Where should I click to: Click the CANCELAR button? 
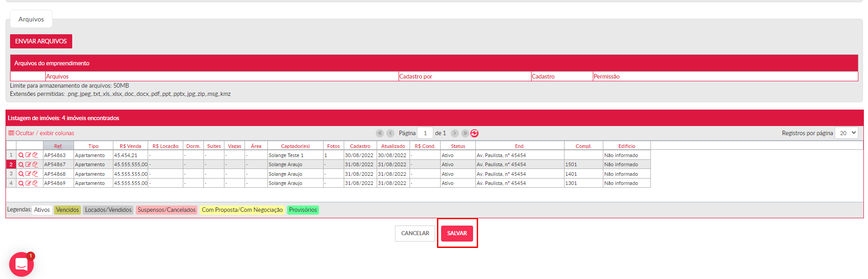415,233
